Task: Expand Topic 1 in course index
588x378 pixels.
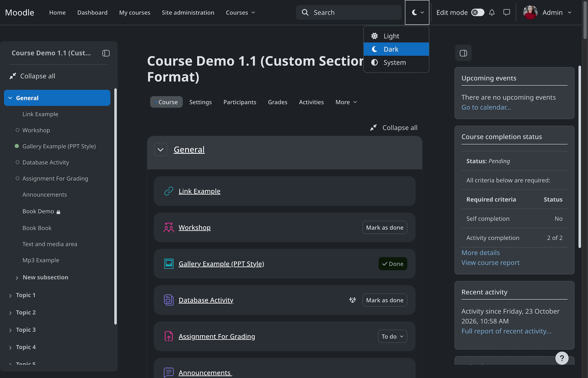Action: coord(11,295)
